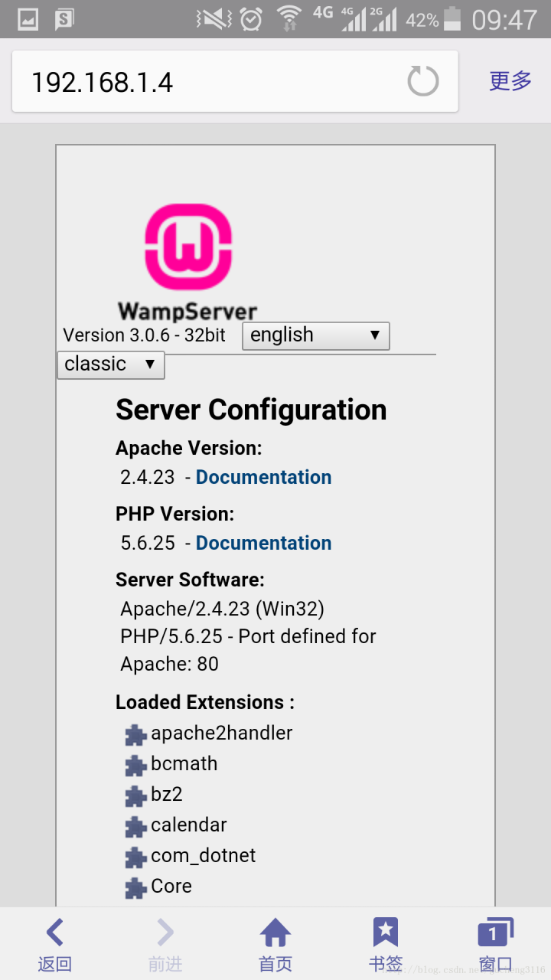The image size is (551, 980).
Task: Tap the alarm clock status icon
Action: point(251,19)
